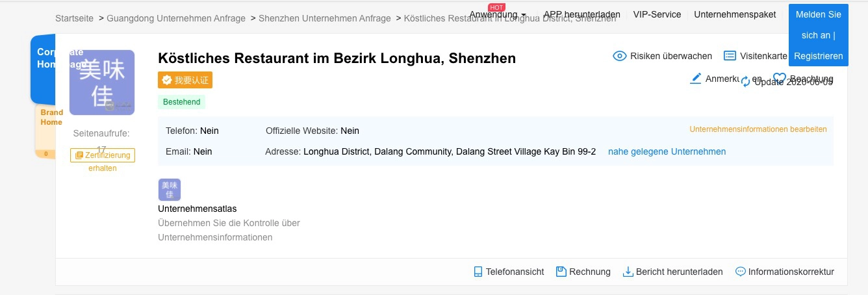This screenshot has height=295, width=868.
Task: Click Unternehmensinformationen bearbeiten link
Action: pyautogui.click(x=758, y=129)
